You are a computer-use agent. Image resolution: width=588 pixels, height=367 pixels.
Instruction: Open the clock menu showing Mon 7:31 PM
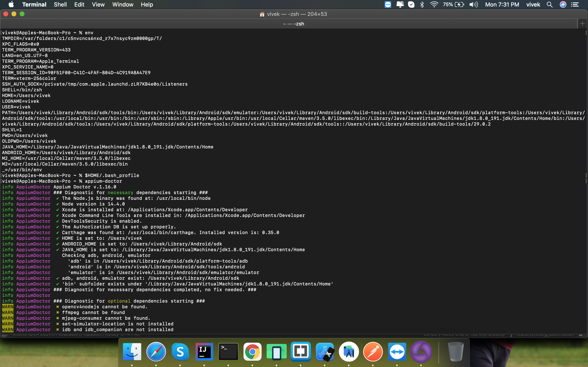[502, 4]
